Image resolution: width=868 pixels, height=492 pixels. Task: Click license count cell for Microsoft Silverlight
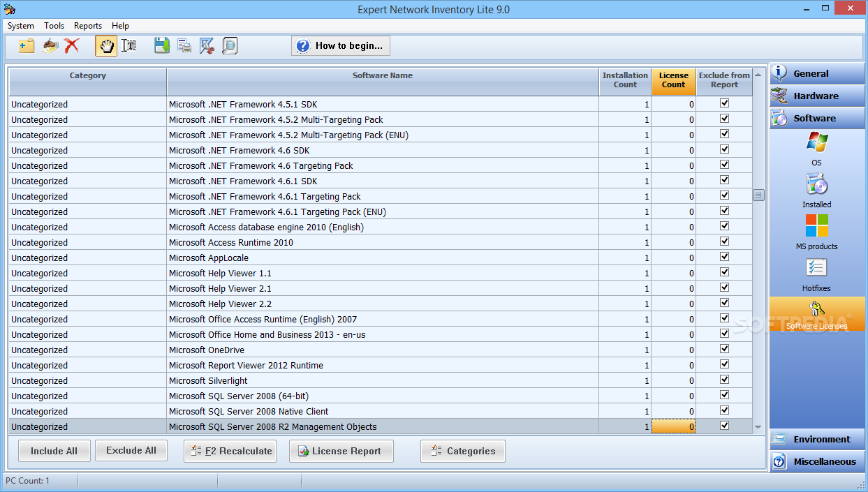coord(674,380)
